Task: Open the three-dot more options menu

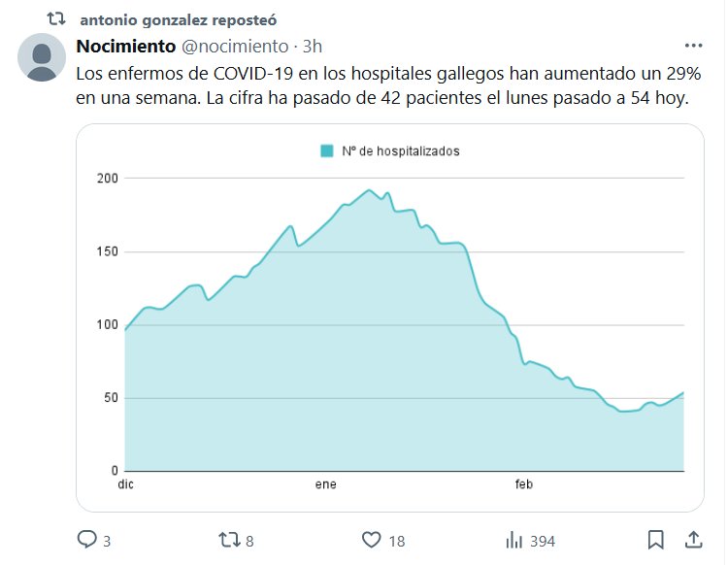Action: [x=693, y=46]
